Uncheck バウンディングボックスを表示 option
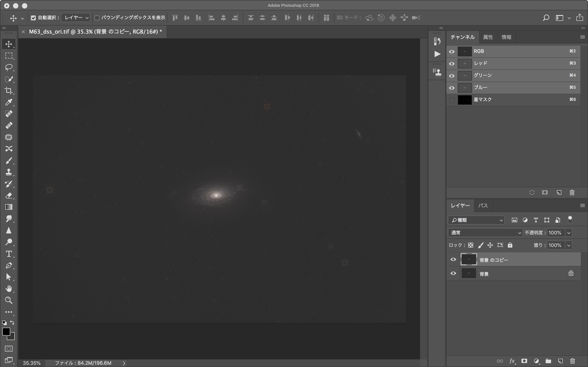This screenshot has width=588, height=367. [x=97, y=18]
